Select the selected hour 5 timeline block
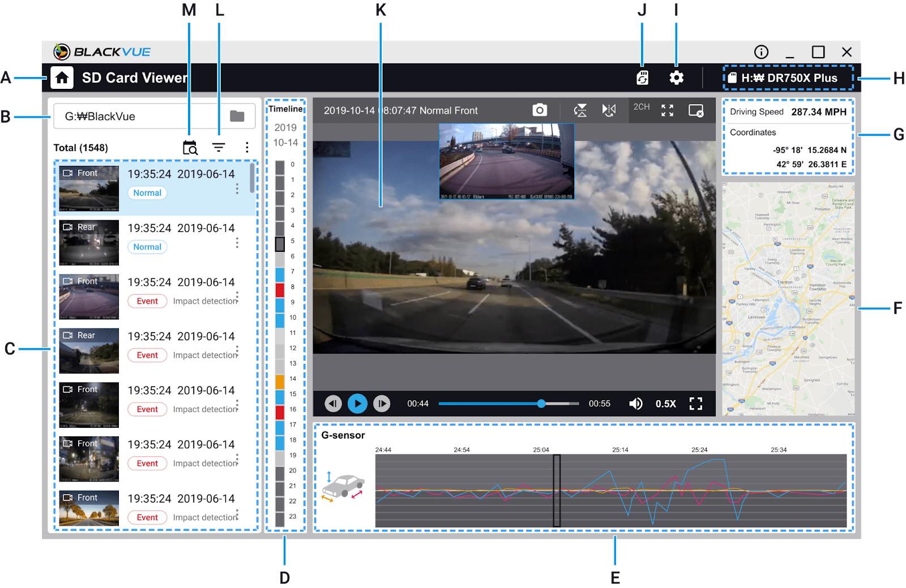The width and height of the screenshot is (906, 588). [280, 244]
